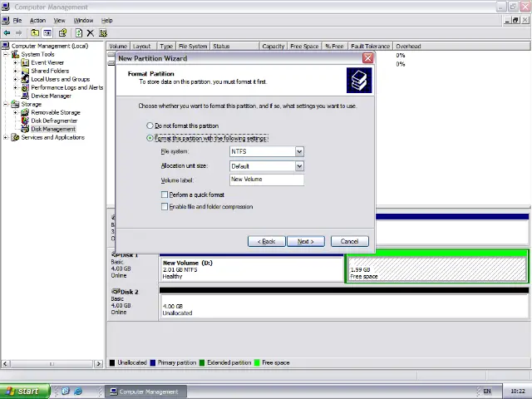Click the Fault Tolerance column header

click(370, 47)
